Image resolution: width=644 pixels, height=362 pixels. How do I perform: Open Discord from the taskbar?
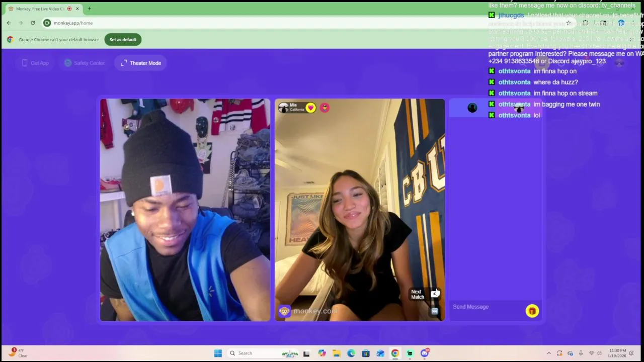click(424, 353)
